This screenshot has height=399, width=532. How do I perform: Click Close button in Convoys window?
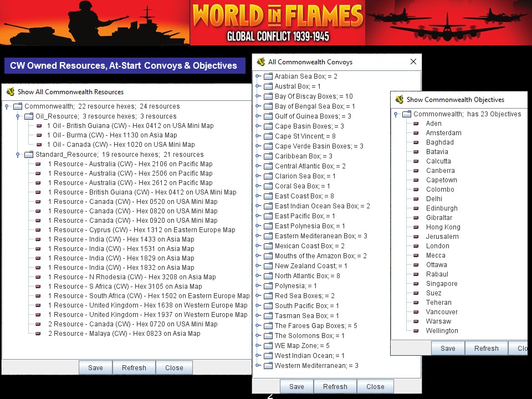click(375, 386)
